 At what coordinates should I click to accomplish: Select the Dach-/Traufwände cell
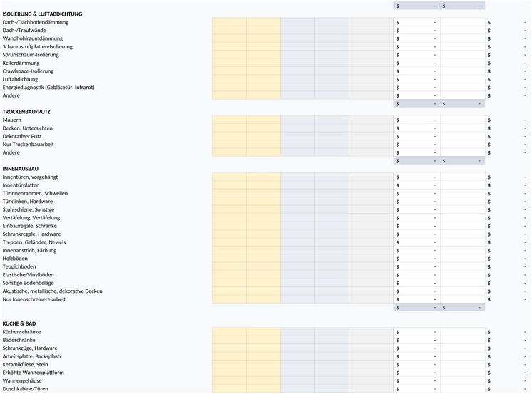coord(24,30)
